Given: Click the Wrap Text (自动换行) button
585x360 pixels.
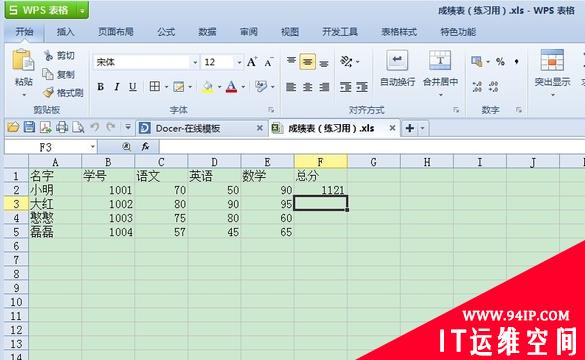Looking at the screenshot, I should (x=397, y=68).
